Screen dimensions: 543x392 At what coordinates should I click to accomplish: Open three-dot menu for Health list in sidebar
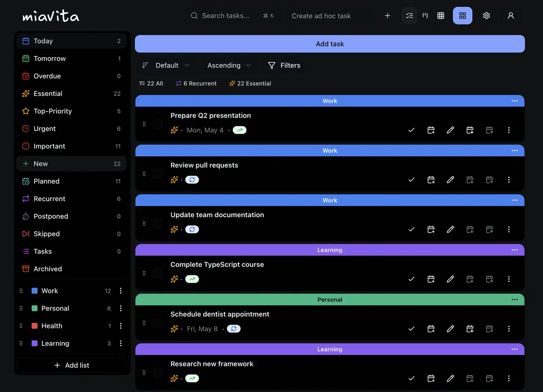pyautogui.click(x=121, y=326)
